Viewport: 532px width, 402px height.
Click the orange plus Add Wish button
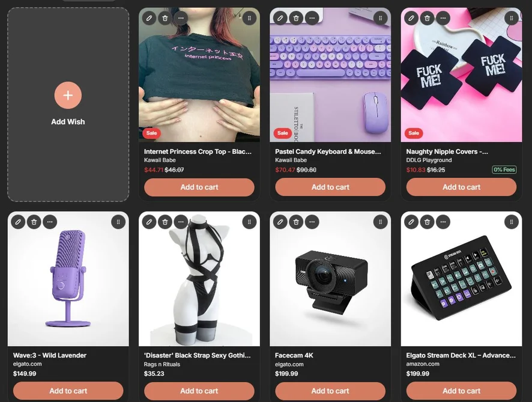click(68, 95)
